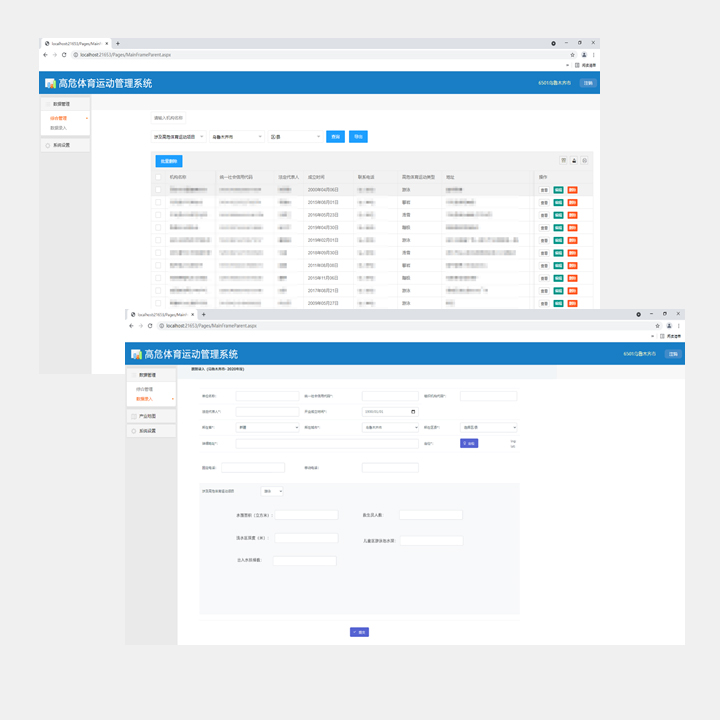Click red delete icon for 2019年04月30日 row
Image resolution: width=720 pixels, height=720 pixels.
(x=573, y=228)
